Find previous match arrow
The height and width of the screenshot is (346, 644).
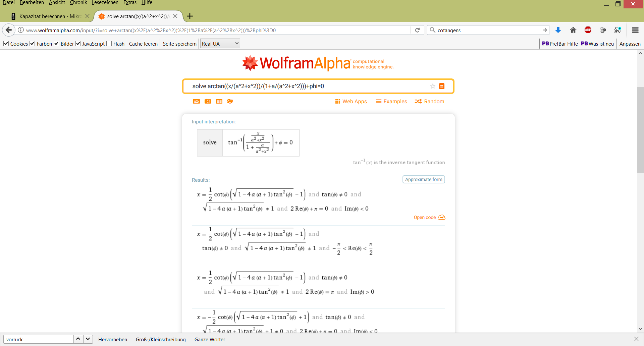point(78,339)
